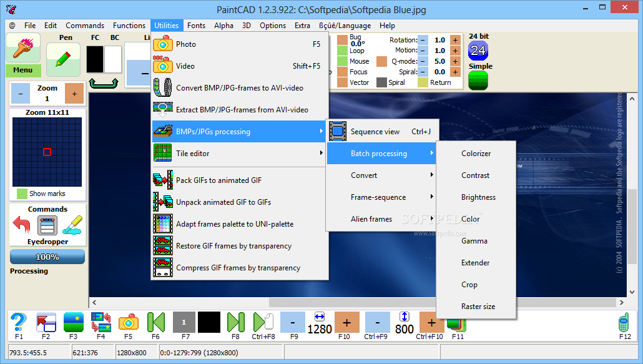Open help with the F1 question mark

pyautogui.click(x=19, y=322)
